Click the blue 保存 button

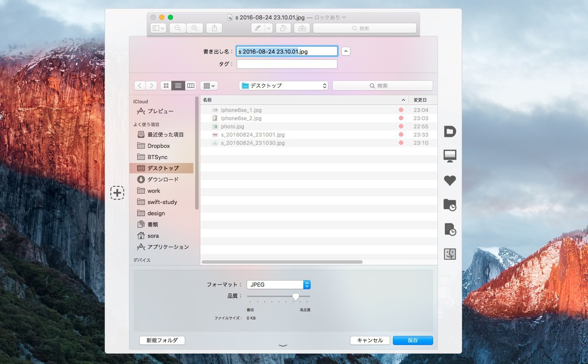(x=413, y=340)
